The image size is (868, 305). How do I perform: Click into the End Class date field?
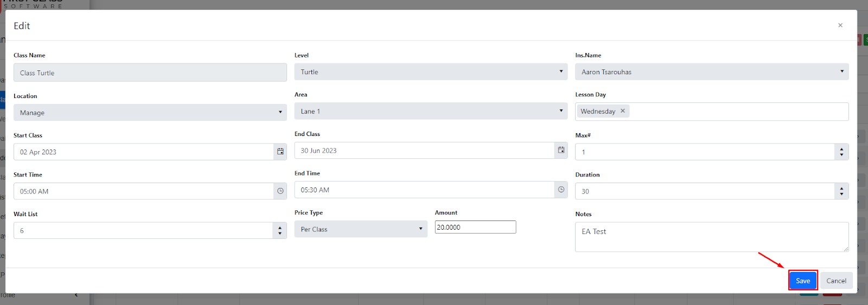(x=424, y=151)
